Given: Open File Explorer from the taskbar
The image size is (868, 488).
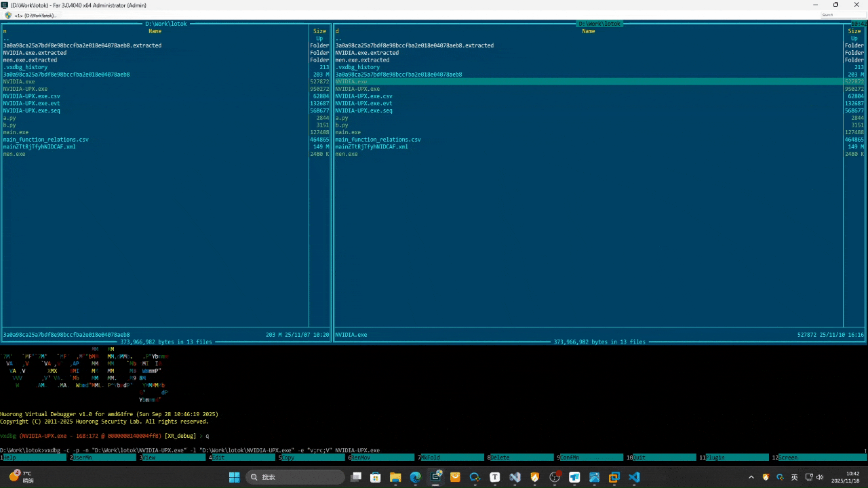Looking at the screenshot, I should pos(395,477).
